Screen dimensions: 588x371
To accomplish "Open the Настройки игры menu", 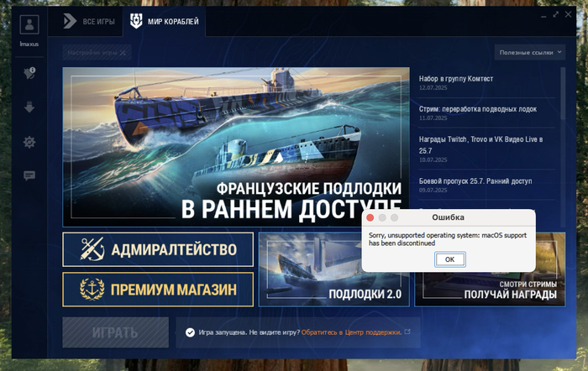I will (x=97, y=52).
